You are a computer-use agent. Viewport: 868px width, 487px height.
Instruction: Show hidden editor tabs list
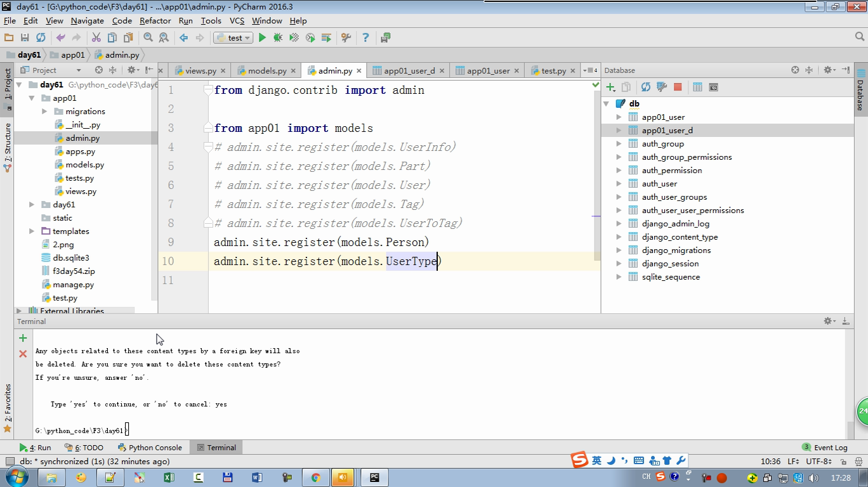point(590,70)
